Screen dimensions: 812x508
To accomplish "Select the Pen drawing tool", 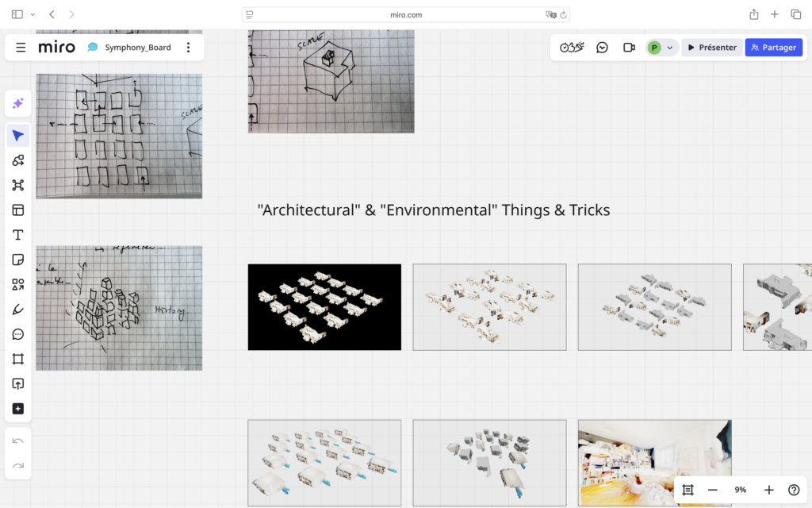I will click(17, 310).
